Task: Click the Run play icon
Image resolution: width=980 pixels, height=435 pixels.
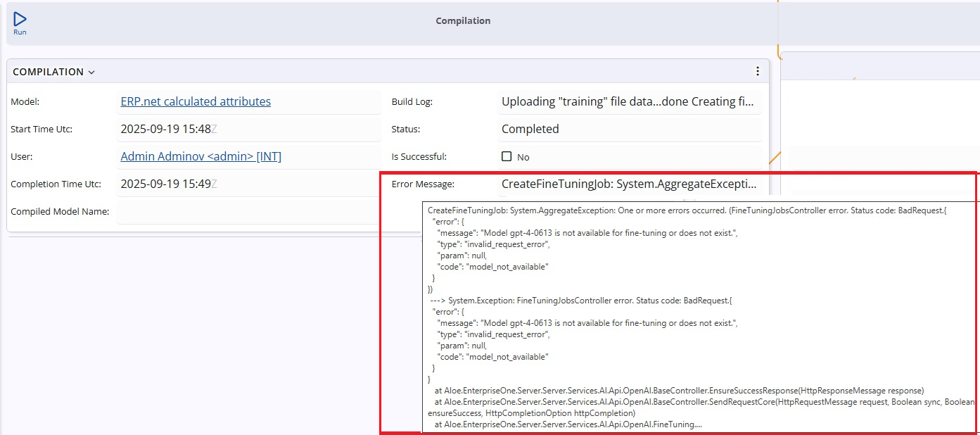Action: click(20, 20)
